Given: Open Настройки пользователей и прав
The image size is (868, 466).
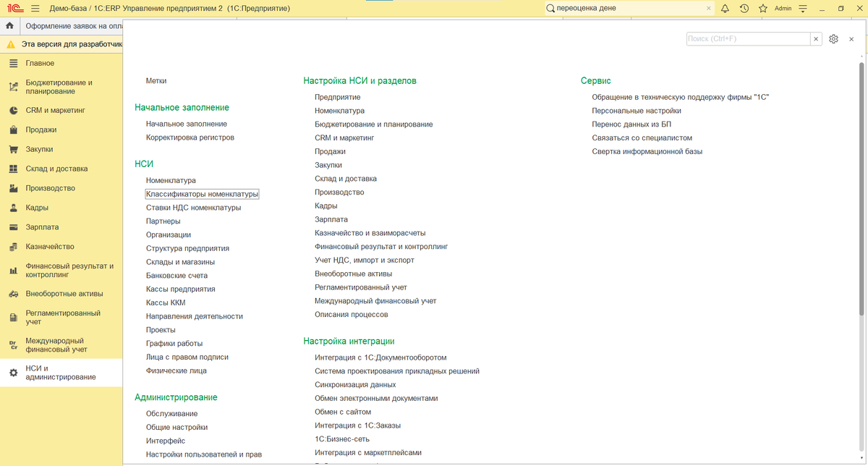Looking at the screenshot, I should tap(203, 454).
